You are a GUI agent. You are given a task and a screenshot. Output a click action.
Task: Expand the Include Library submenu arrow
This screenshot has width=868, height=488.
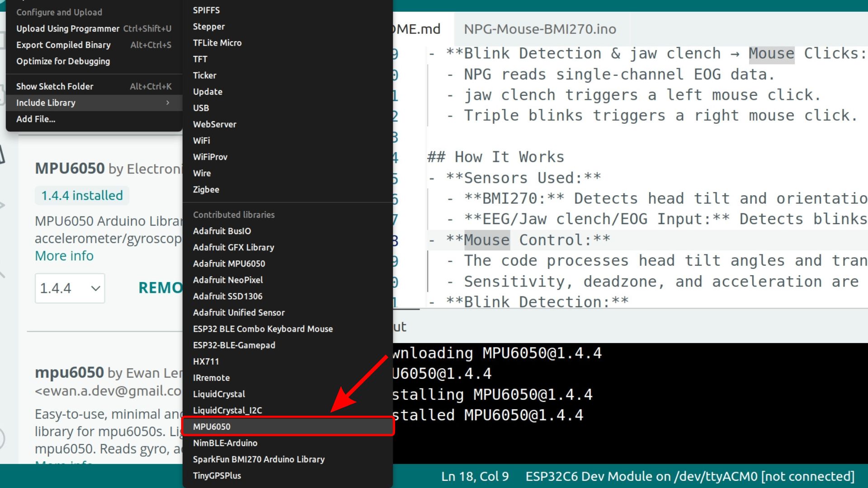tap(168, 103)
